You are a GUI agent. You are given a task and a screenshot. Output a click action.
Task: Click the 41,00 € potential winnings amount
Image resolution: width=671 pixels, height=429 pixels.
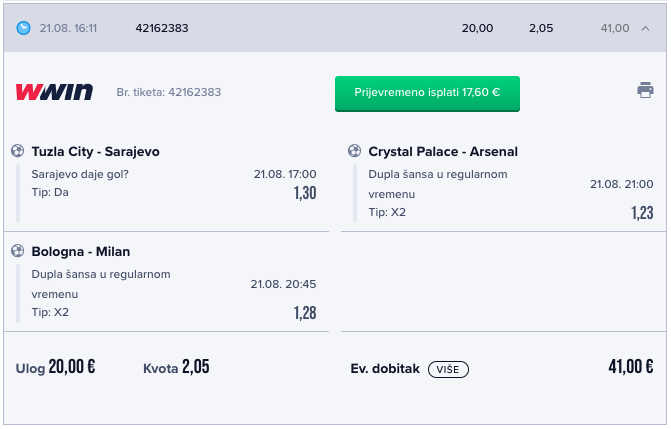click(x=631, y=366)
